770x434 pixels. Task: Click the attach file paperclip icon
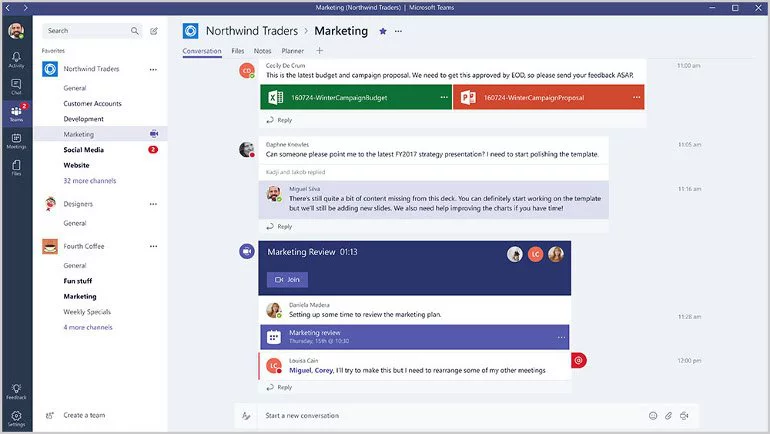coord(668,416)
